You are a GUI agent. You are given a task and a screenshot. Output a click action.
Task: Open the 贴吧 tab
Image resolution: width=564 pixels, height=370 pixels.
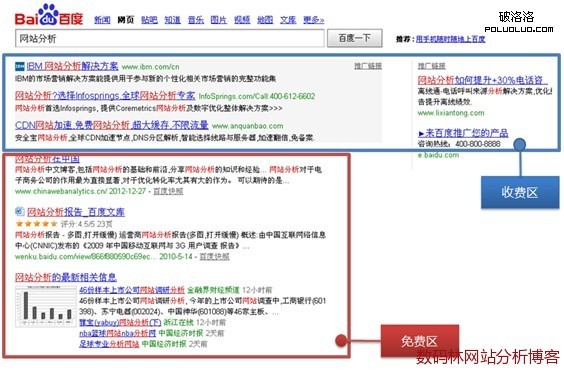click(149, 20)
